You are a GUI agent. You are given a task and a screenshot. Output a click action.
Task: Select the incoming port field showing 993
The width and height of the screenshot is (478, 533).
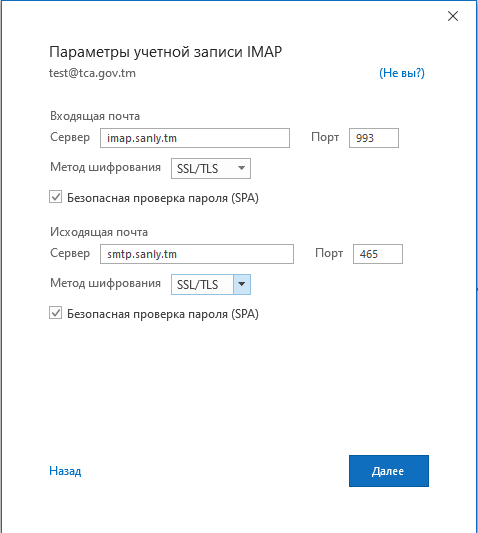374,138
